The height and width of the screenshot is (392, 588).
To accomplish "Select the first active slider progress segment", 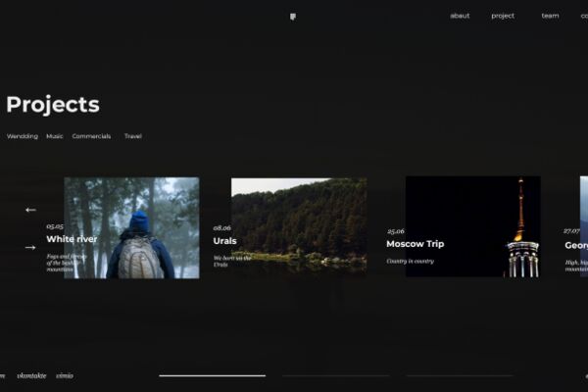I will [213, 375].
